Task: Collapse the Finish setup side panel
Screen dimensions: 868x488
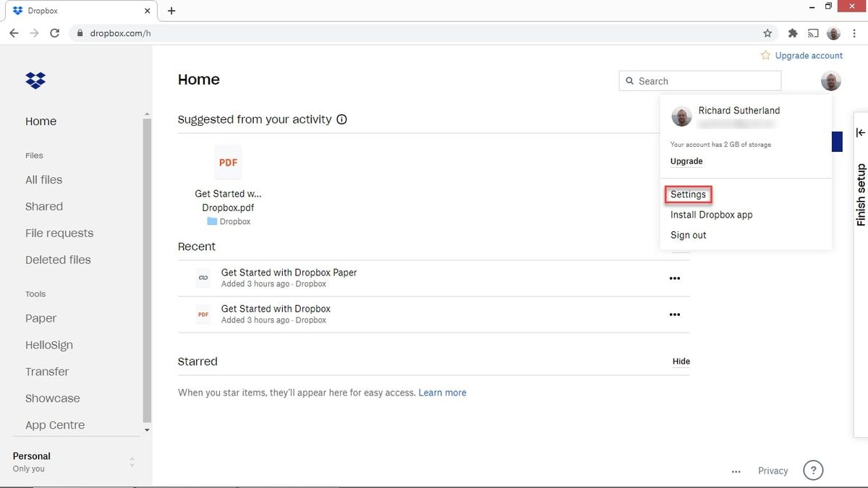Action: click(860, 132)
